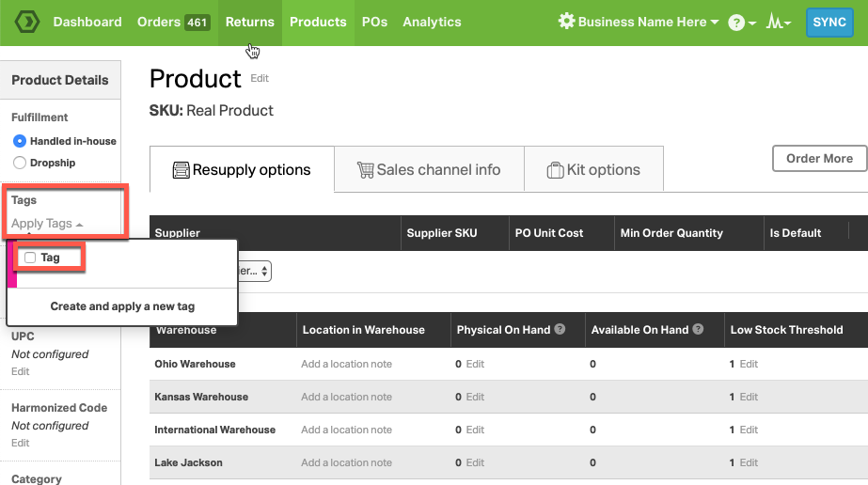Screen dimensions: 868x485
Task: Edit Kansas Warehouse low stock threshold
Action: pyautogui.click(x=749, y=397)
